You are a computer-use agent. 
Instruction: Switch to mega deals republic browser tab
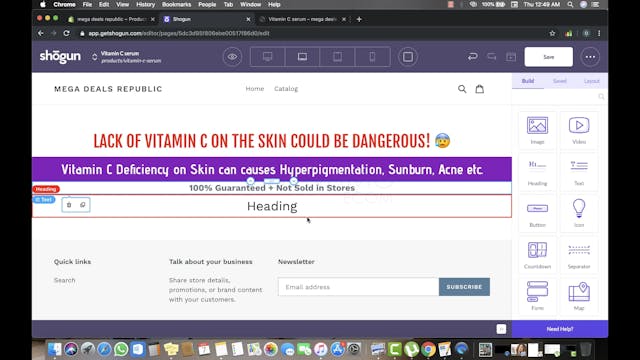(111, 19)
